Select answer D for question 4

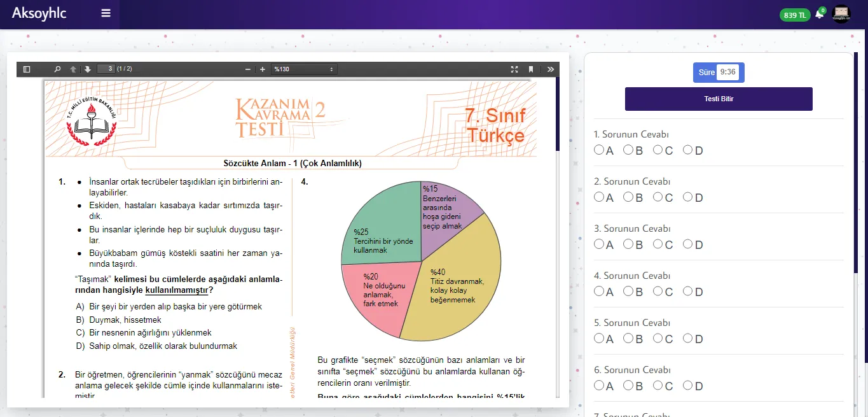(x=687, y=291)
